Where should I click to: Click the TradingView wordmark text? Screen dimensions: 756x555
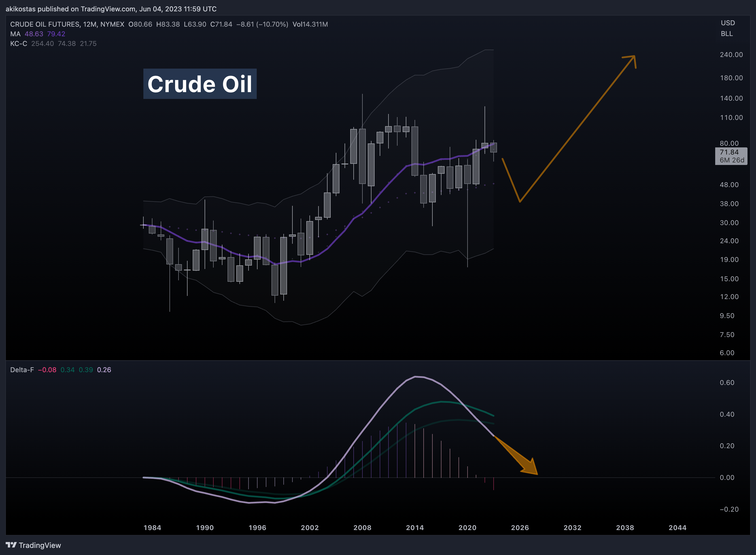click(40, 545)
